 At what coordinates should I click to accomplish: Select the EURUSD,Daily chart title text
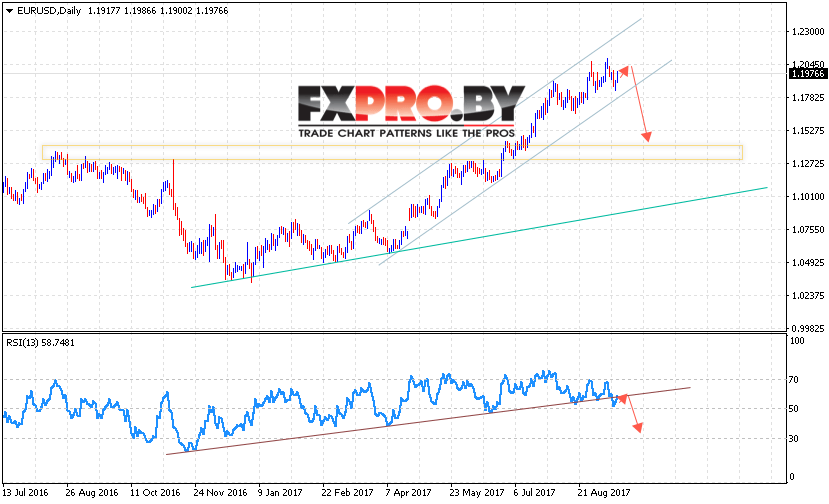pos(49,11)
